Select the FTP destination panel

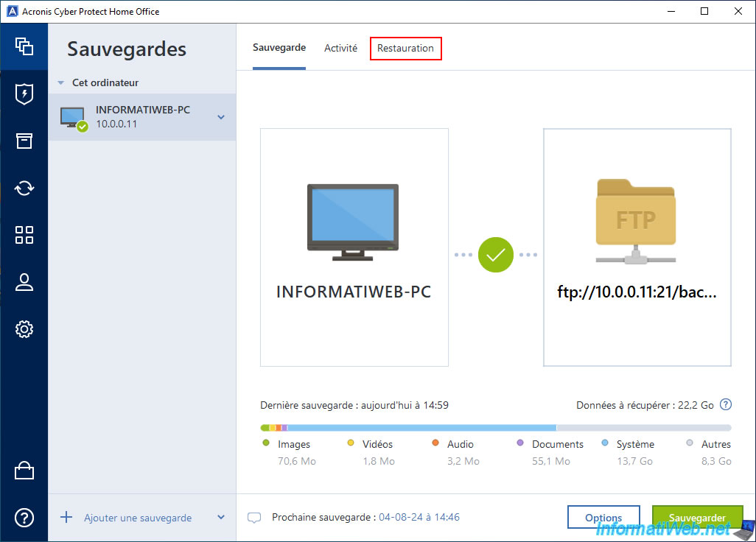(x=637, y=247)
